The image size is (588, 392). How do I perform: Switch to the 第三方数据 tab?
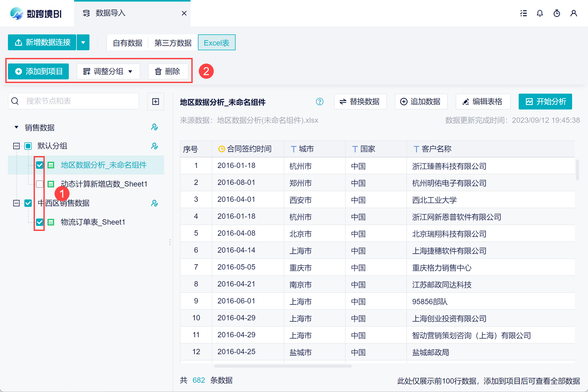(173, 43)
